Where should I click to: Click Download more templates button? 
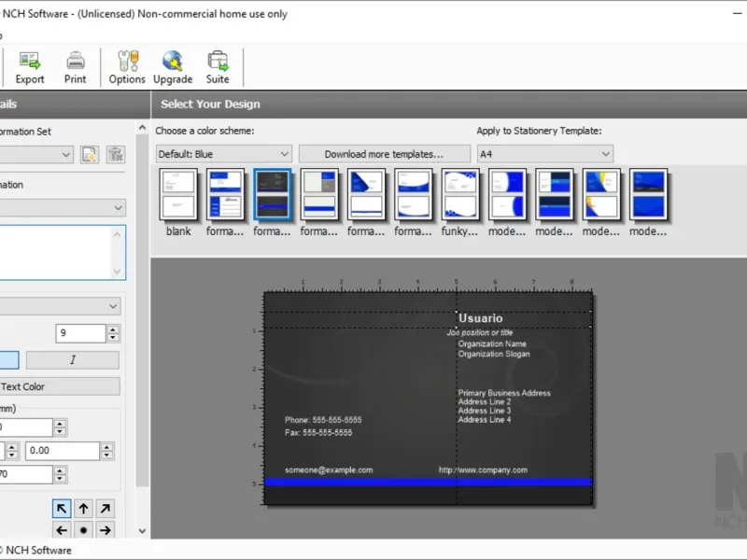[x=385, y=154]
